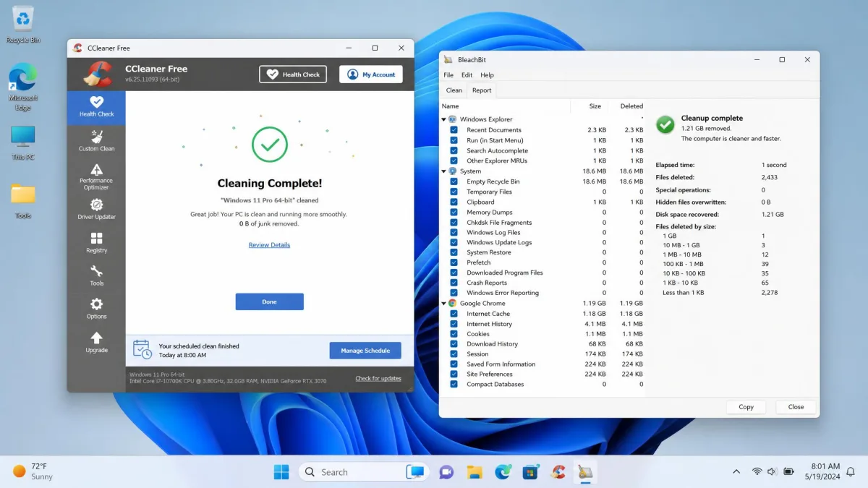The image size is (868, 488).
Task: Uncheck Run (in Start Menu) checkbox
Action: coord(454,140)
